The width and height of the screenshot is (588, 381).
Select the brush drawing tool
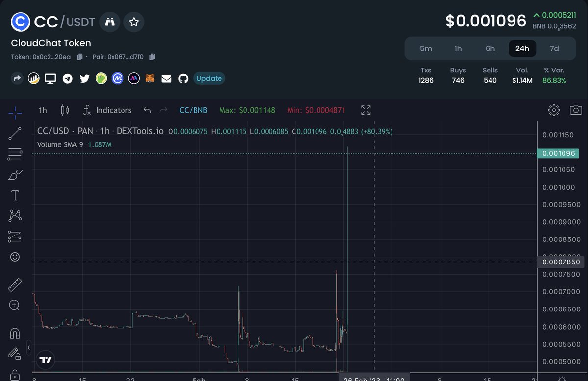point(15,175)
